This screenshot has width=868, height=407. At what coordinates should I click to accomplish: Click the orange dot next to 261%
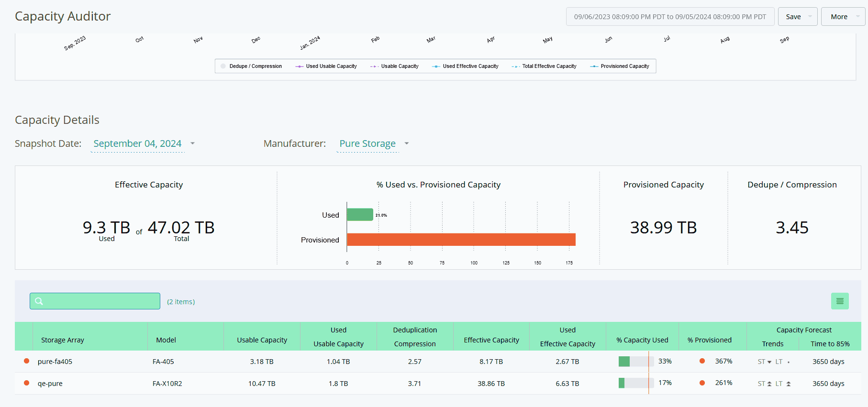(x=702, y=383)
